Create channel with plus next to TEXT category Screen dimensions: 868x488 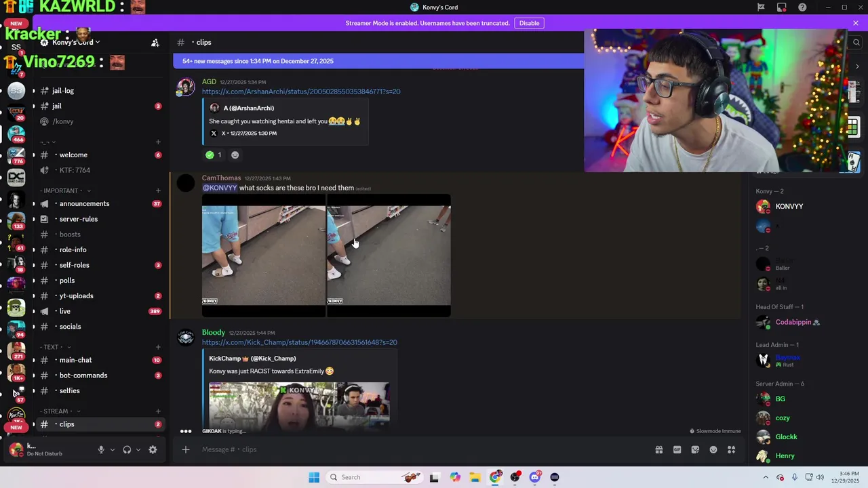tap(158, 347)
